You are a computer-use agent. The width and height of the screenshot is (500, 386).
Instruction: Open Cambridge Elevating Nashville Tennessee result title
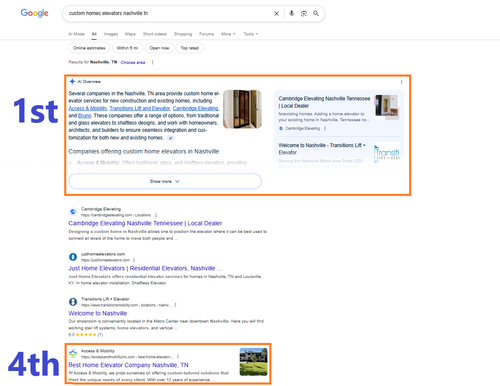tap(145, 223)
